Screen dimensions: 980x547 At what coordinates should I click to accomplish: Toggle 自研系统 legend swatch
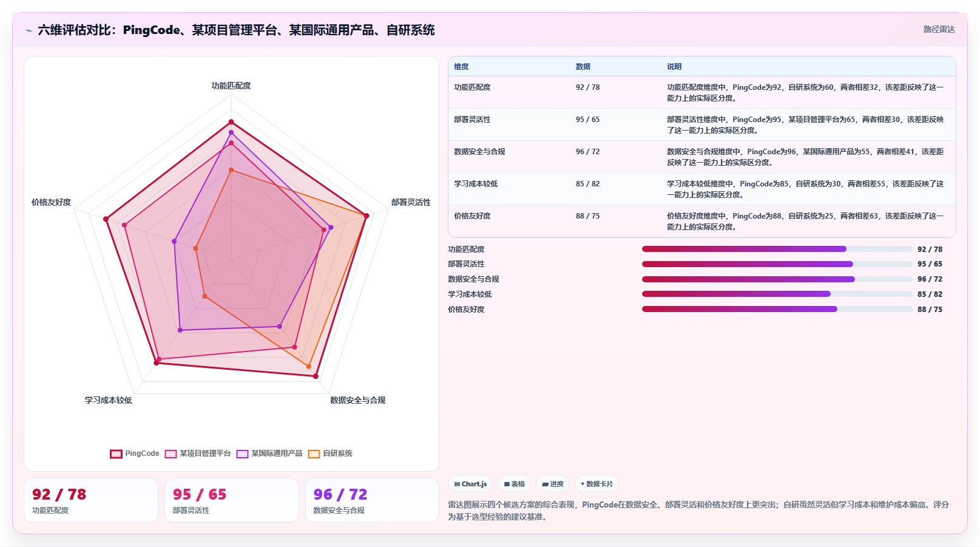[314, 454]
